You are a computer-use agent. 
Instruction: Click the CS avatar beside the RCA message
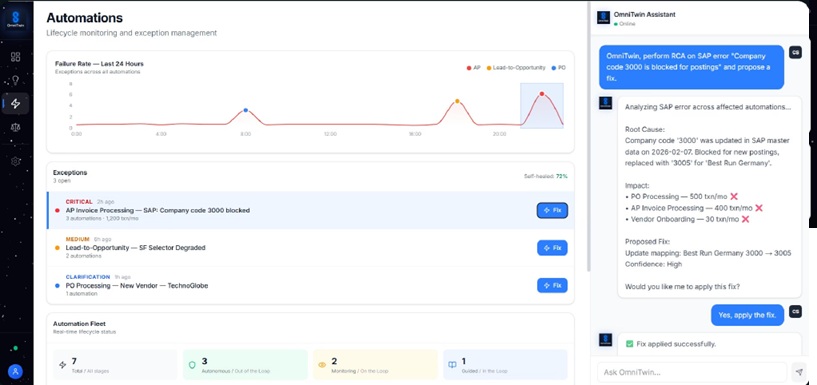pyautogui.click(x=795, y=52)
